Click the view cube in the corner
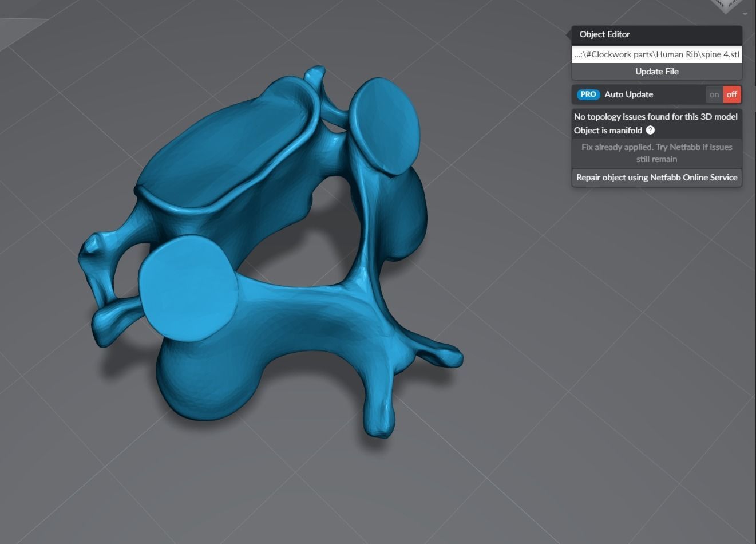Screen dimensions: 756x544 point(727,5)
